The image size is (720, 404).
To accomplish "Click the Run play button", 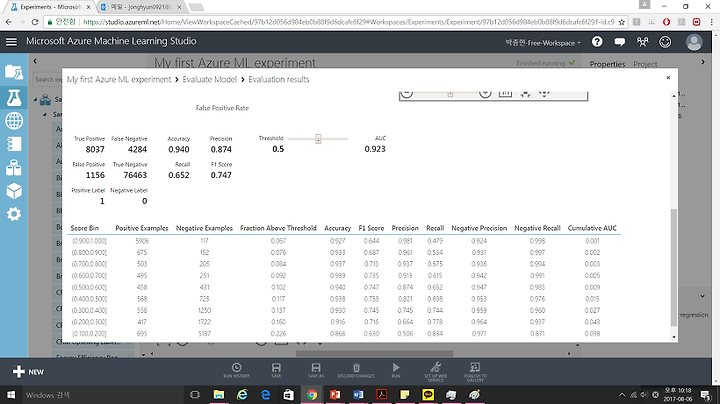I will pyautogui.click(x=396, y=370).
